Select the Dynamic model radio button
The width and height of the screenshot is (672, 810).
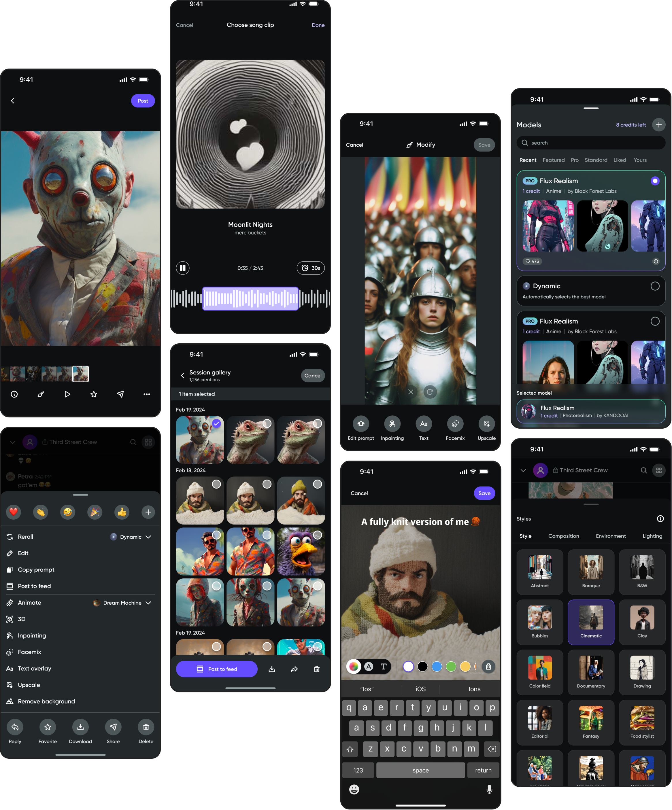(655, 286)
